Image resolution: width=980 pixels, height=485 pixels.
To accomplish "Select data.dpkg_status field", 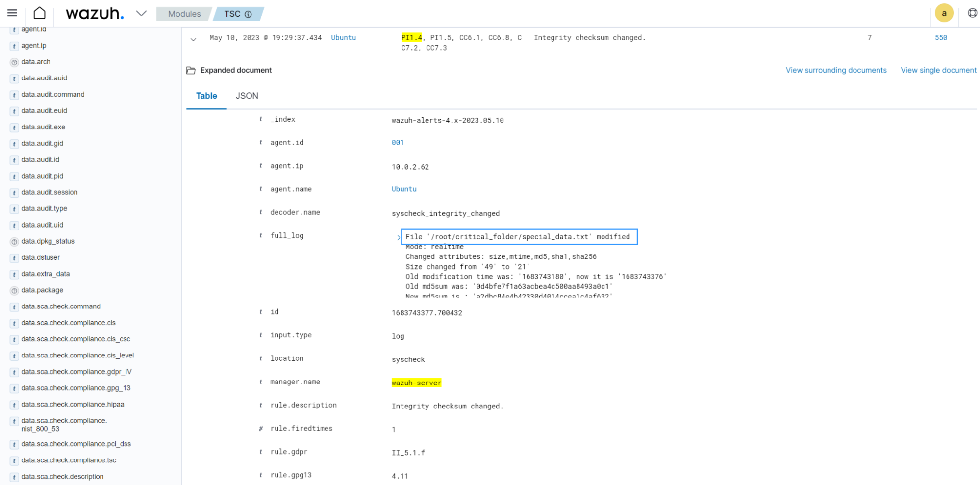I will point(48,241).
